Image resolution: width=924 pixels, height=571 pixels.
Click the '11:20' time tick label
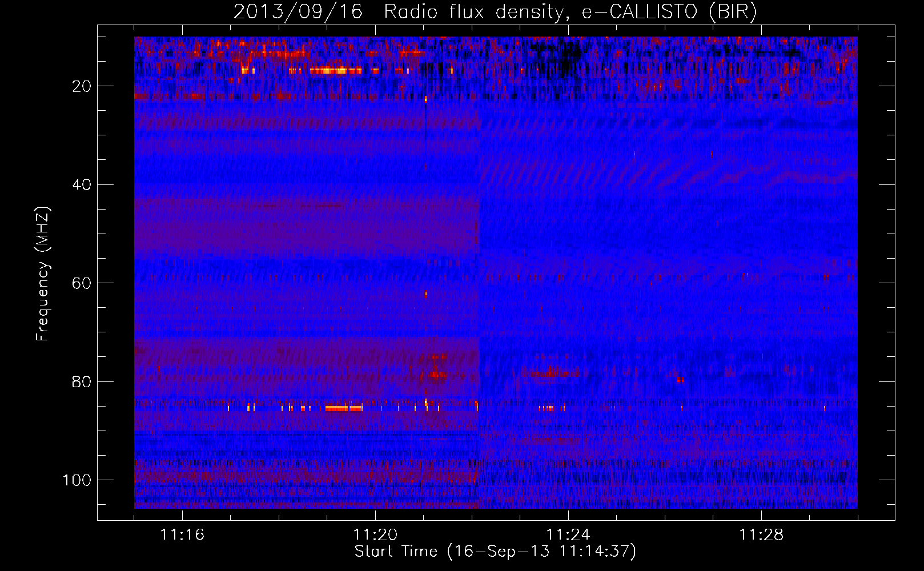(375, 535)
